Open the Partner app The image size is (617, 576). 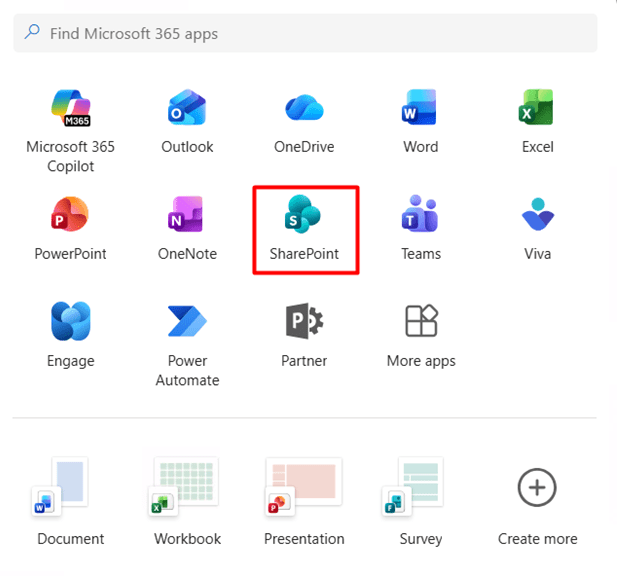[x=304, y=323]
